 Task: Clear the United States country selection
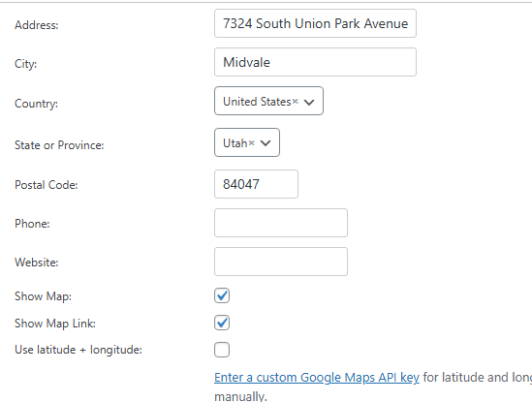click(x=296, y=102)
